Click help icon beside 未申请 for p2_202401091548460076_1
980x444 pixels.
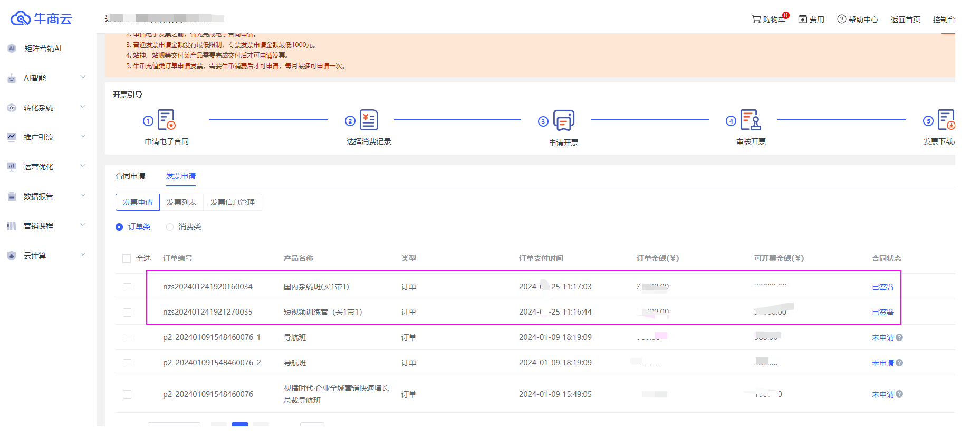pos(899,337)
